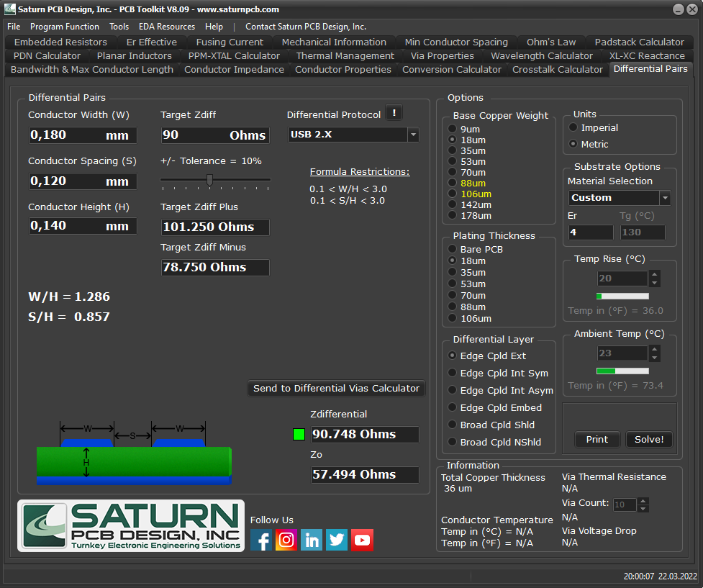Click the Ambient Temp green progress bar
The width and height of the screenshot is (703, 588).
(x=622, y=371)
